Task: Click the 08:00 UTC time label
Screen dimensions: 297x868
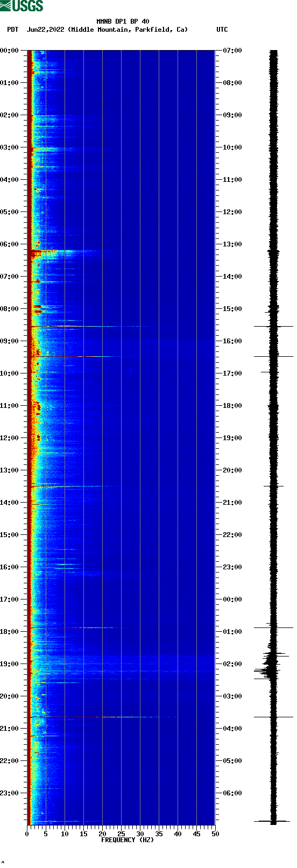Action: pyautogui.click(x=232, y=83)
